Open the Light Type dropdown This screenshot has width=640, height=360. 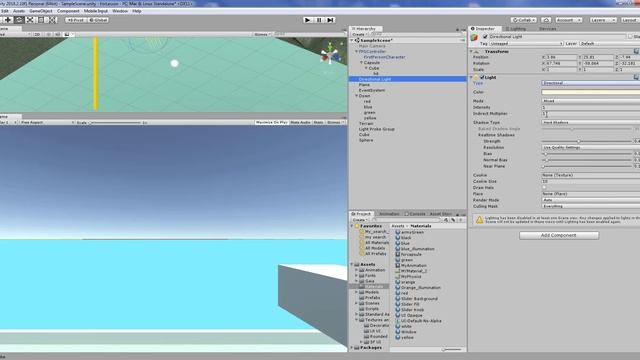[591, 83]
